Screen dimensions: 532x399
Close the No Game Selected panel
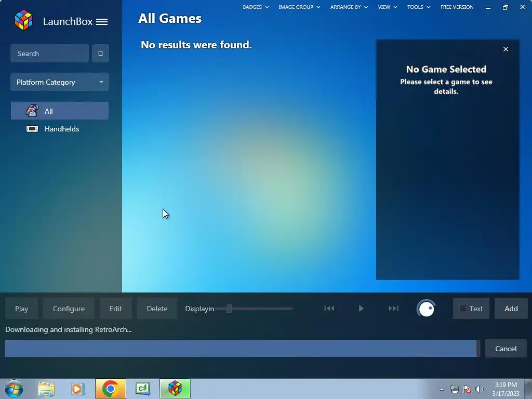pyautogui.click(x=506, y=49)
